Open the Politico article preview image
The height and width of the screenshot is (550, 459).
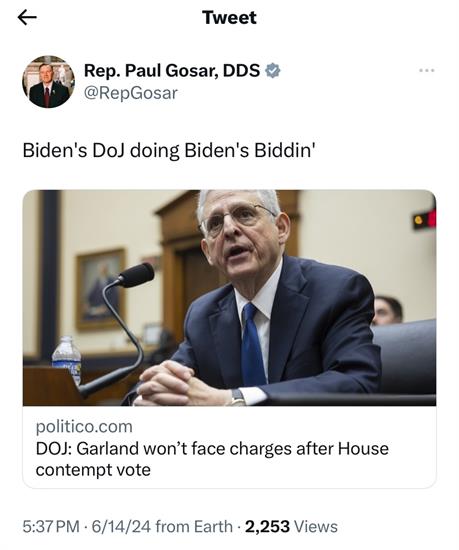[229, 298]
